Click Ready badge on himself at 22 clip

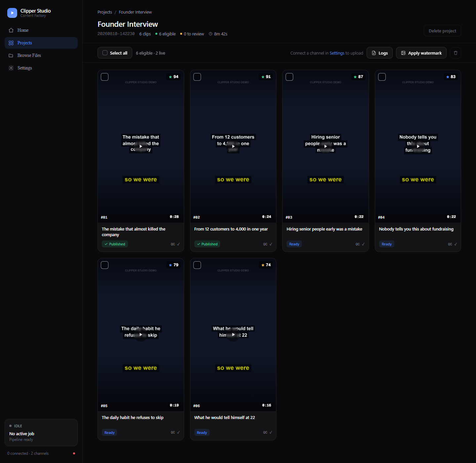click(x=202, y=433)
